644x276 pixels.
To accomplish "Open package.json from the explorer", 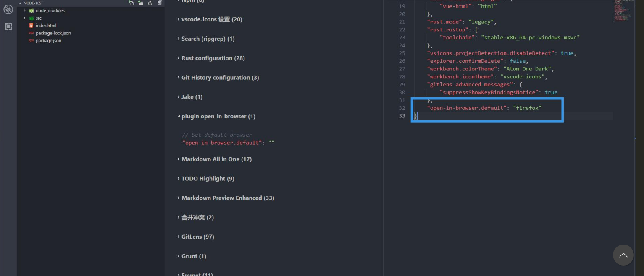I will (x=48, y=41).
